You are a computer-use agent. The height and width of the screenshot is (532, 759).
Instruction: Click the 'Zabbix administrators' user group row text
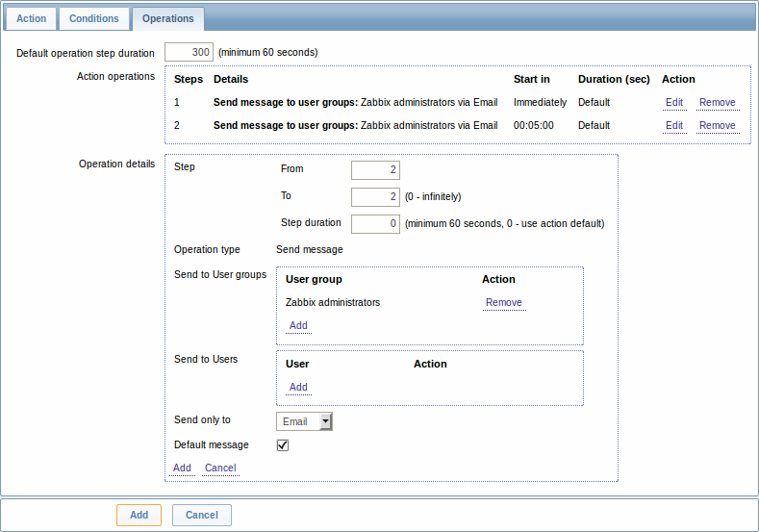click(x=333, y=302)
